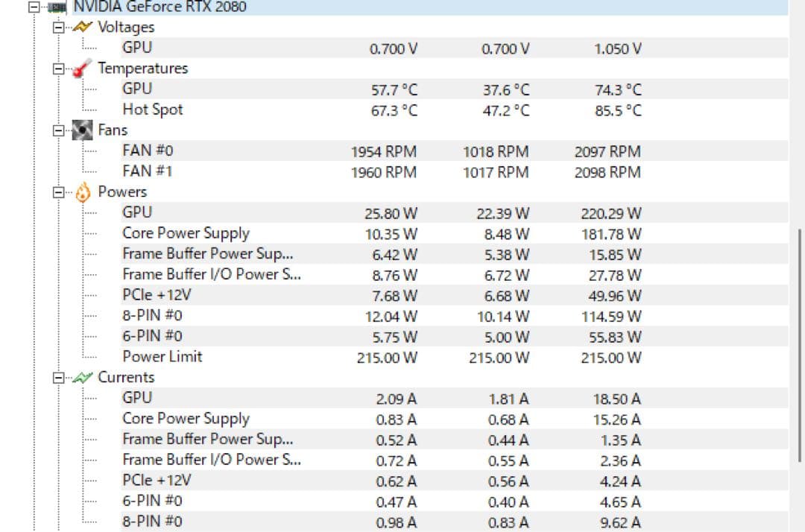
Task: Click the 57.7 °C GPU temperature value
Action: (394, 89)
